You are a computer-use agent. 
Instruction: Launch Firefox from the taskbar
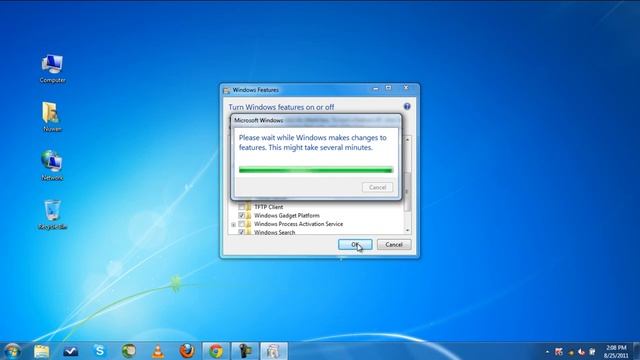(x=187, y=351)
